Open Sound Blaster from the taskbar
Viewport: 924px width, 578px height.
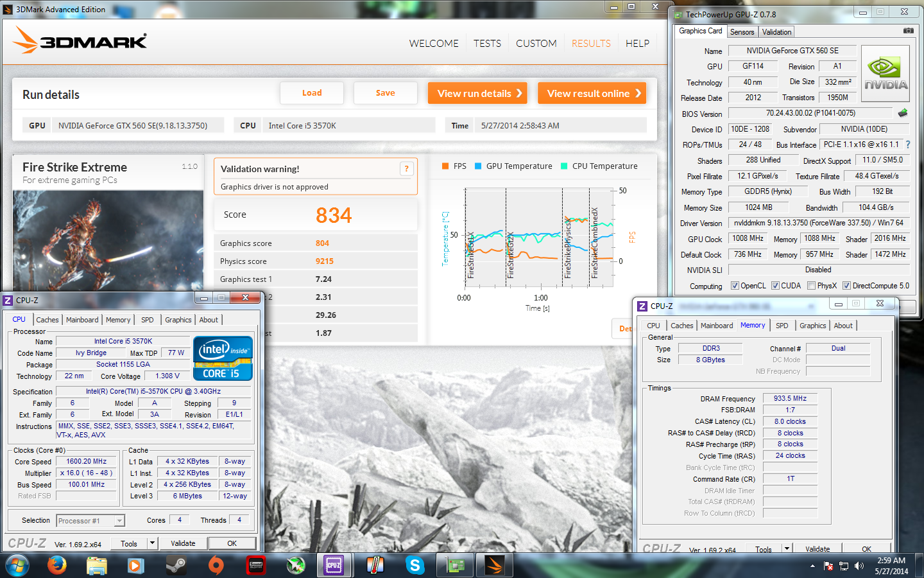[x=256, y=565]
